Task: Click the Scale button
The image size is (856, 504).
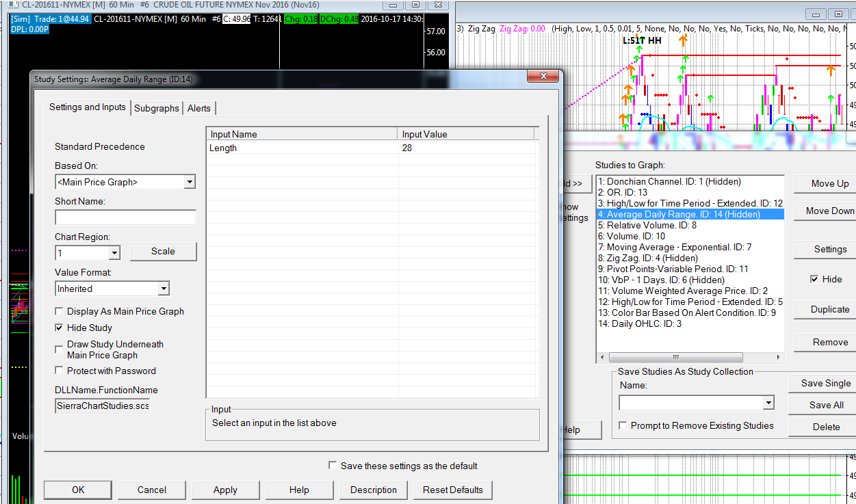Action: click(x=163, y=251)
